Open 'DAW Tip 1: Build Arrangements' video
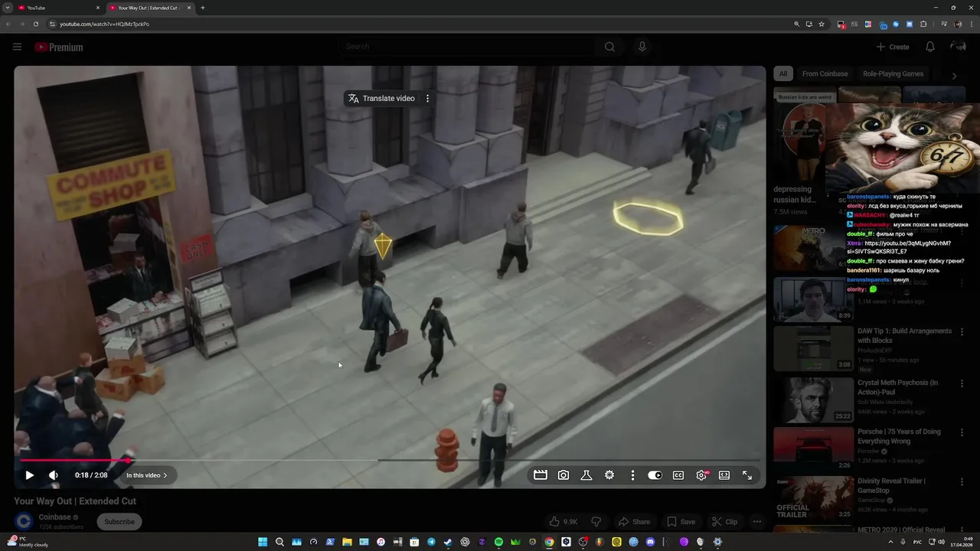Image resolution: width=980 pixels, height=551 pixels. (904, 336)
